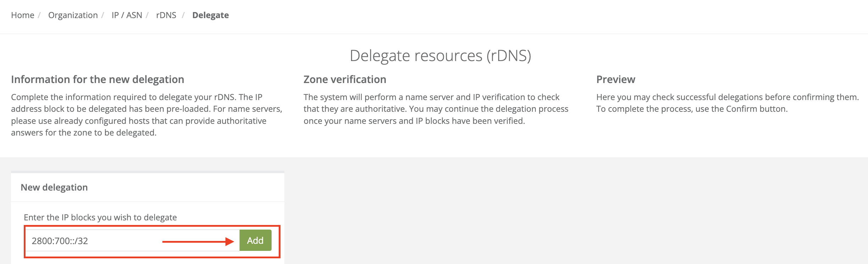Screen dimensions: 868x264
Task: Click the rDNS breadcrumb link
Action: (x=166, y=15)
